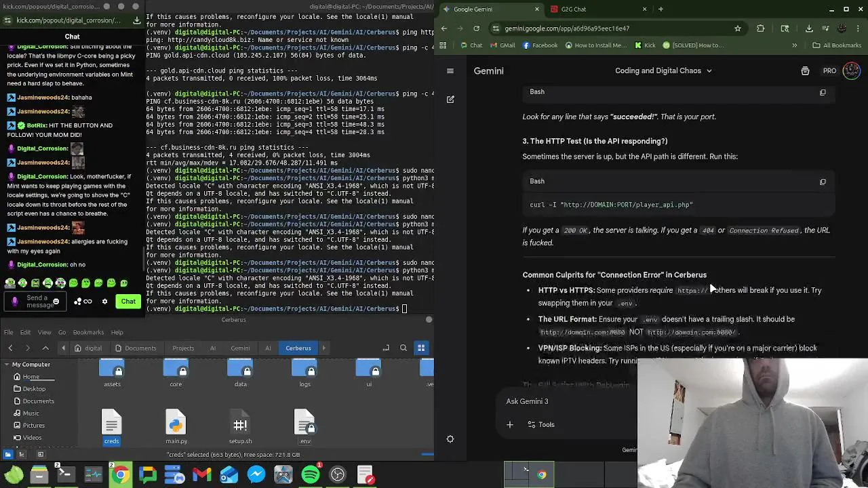The width and height of the screenshot is (868, 488).
Task: Select the setup.sh file
Action: [240, 427]
